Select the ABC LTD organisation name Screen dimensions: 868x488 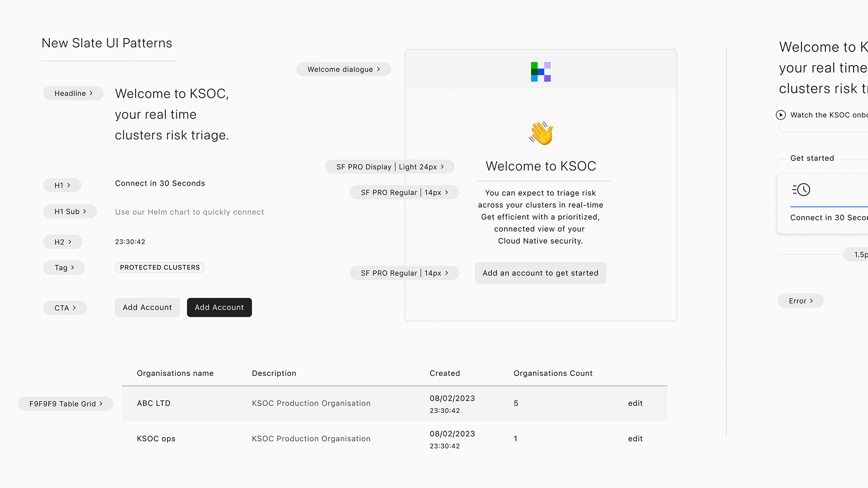pos(154,403)
